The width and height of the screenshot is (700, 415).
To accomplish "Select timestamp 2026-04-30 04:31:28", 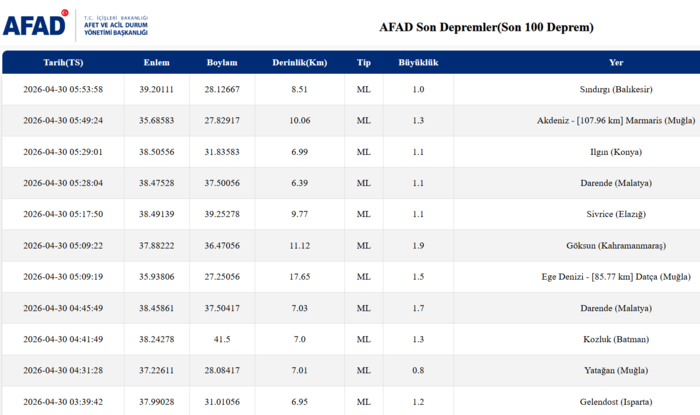I will 63,370.
